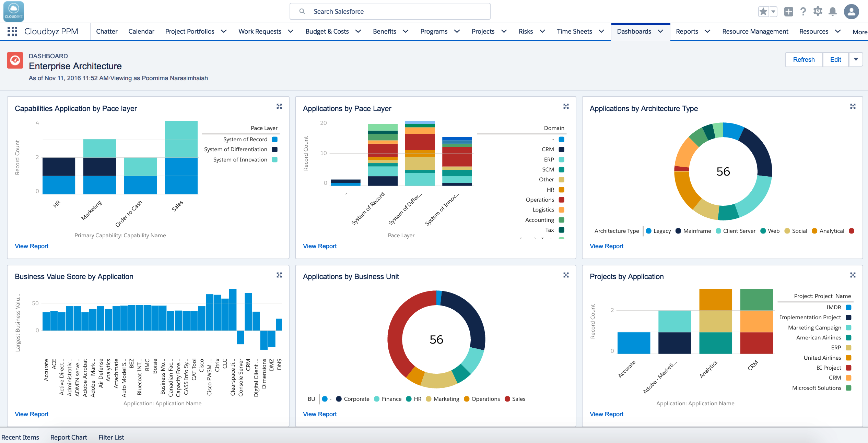The height and width of the screenshot is (443, 868).
Task: Click the Search Salesforce field
Action: [390, 11]
